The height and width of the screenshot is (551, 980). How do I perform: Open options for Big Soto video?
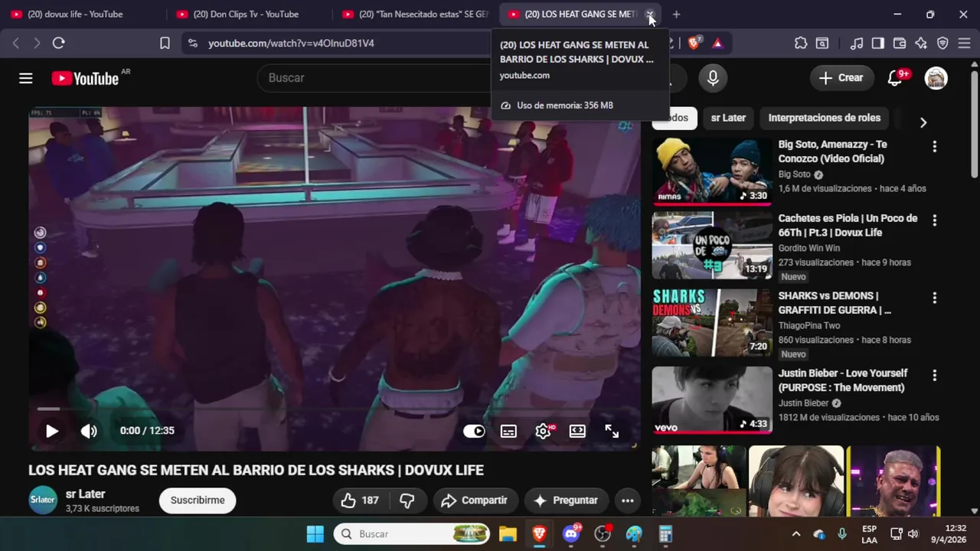point(934,146)
